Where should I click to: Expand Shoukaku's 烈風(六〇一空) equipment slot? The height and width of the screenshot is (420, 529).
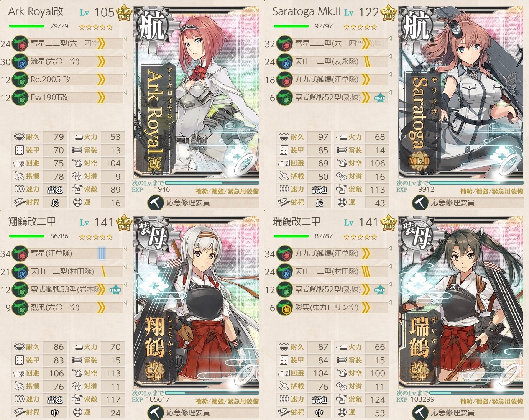click(68, 307)
